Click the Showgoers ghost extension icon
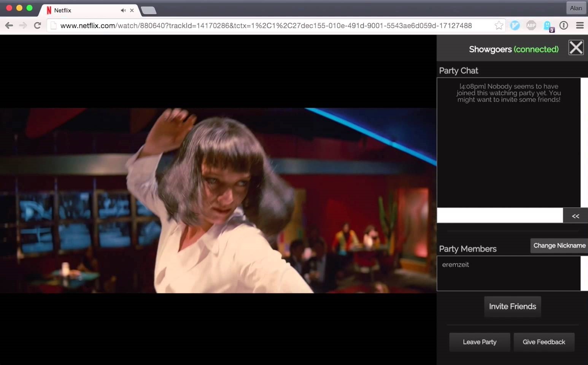 (x=548, y=26)
